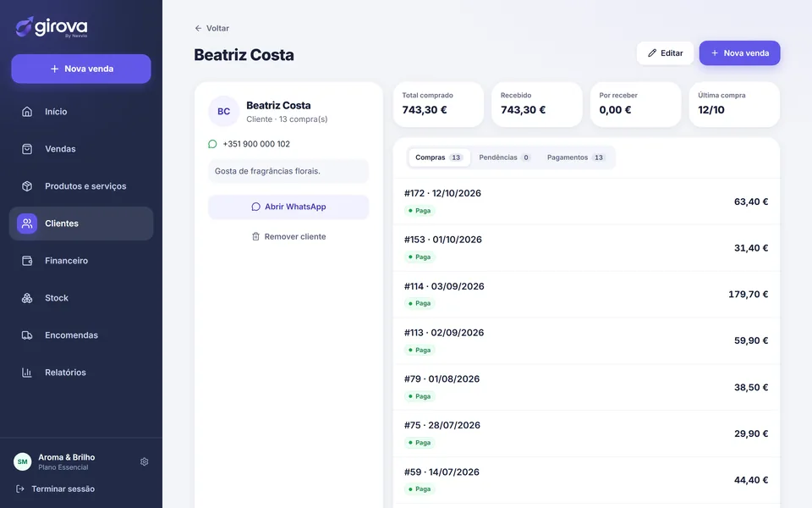Click the note 'Gosta de fragrâncias florais.'

point(288,171)
